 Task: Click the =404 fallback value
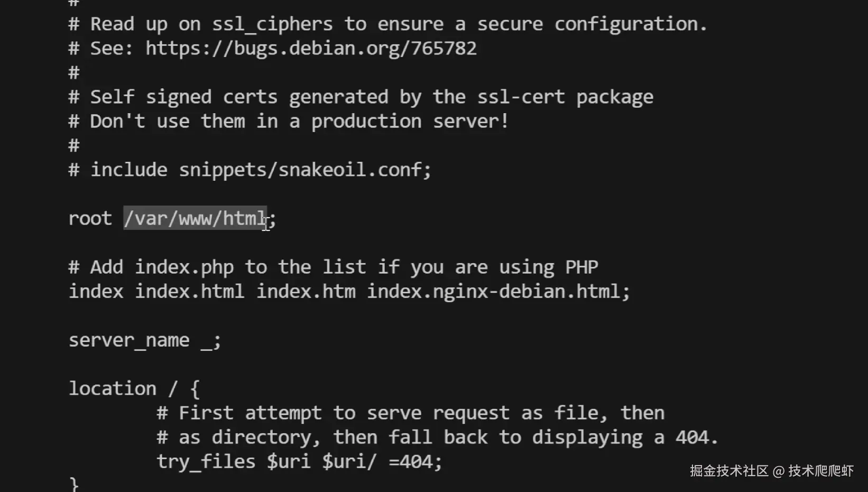pyautogui.click(x=410, y=462)
